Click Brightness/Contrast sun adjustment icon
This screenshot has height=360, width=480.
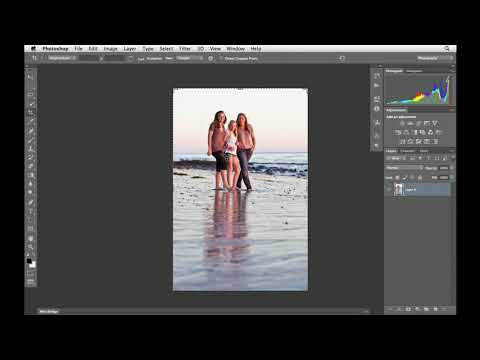(x=402, y=123)
